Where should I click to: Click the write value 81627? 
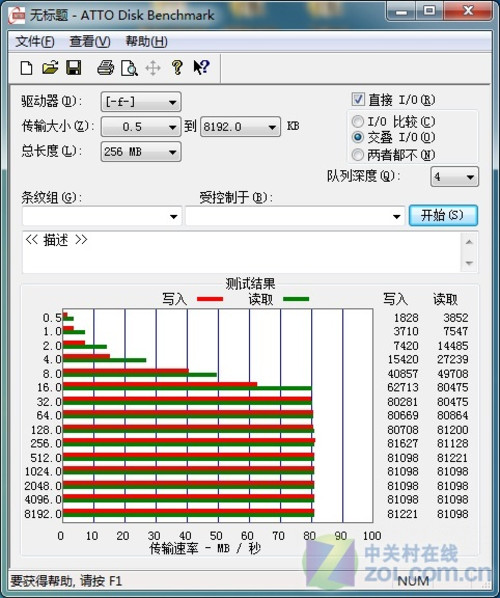click(x=403, y=443)
